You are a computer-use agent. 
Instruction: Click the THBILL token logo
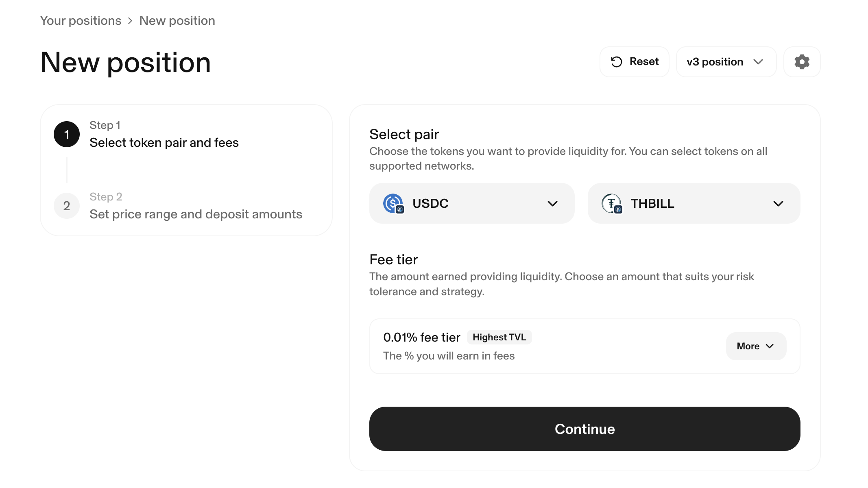611,203
